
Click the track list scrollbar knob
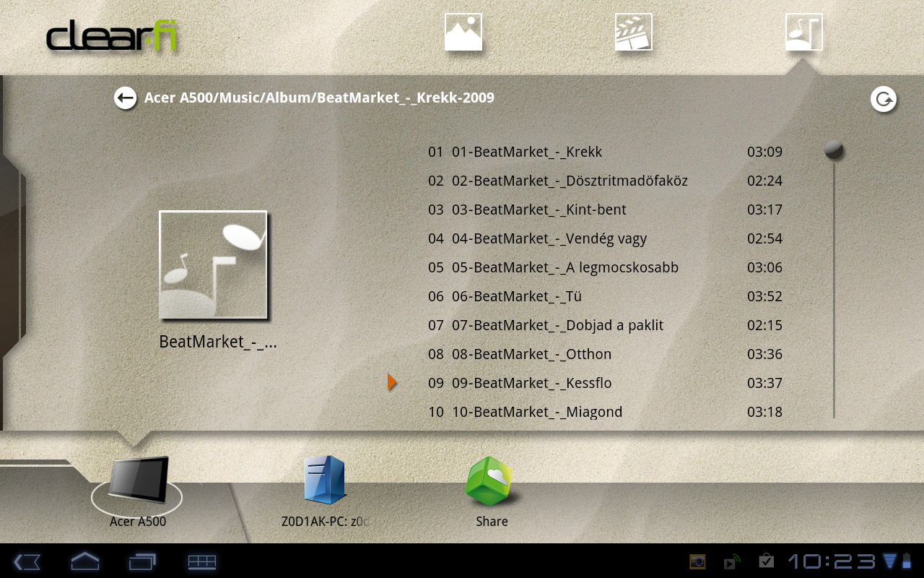(834, 150)
